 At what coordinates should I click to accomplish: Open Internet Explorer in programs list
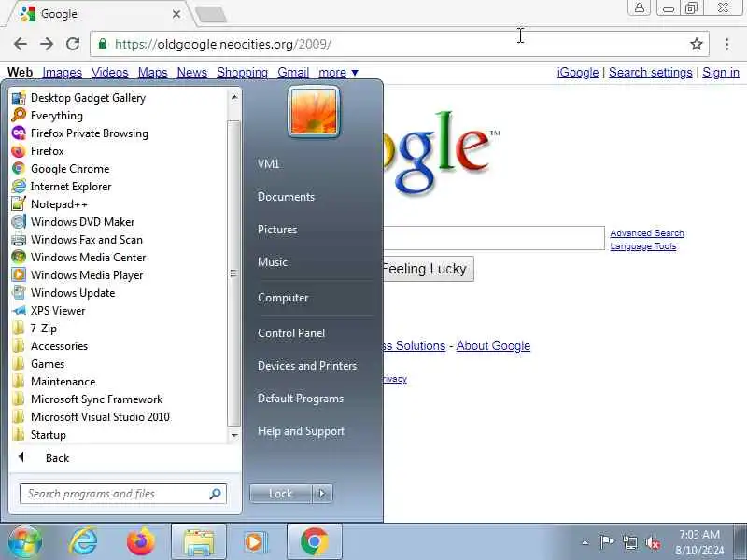[19, 186]
